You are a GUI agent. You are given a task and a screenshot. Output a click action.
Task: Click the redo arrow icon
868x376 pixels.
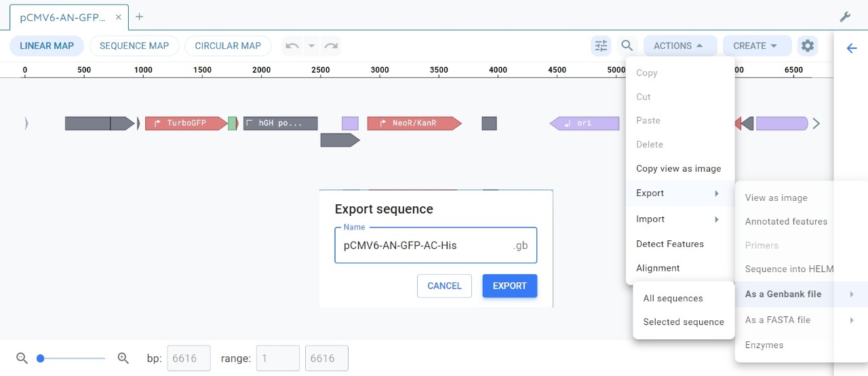tap(331, 46)
